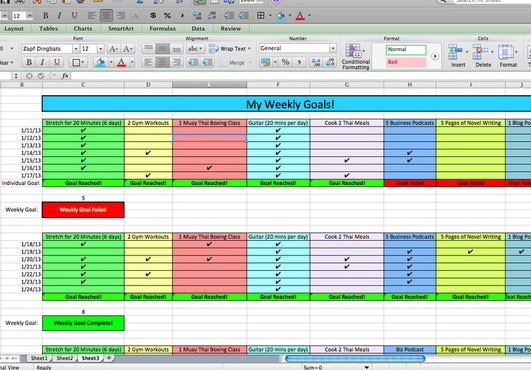Viewport: 531px width, 370px height.
Task: Click the ribbon increase indent icon
Action: pyautogui.click(x=207, y=62)
